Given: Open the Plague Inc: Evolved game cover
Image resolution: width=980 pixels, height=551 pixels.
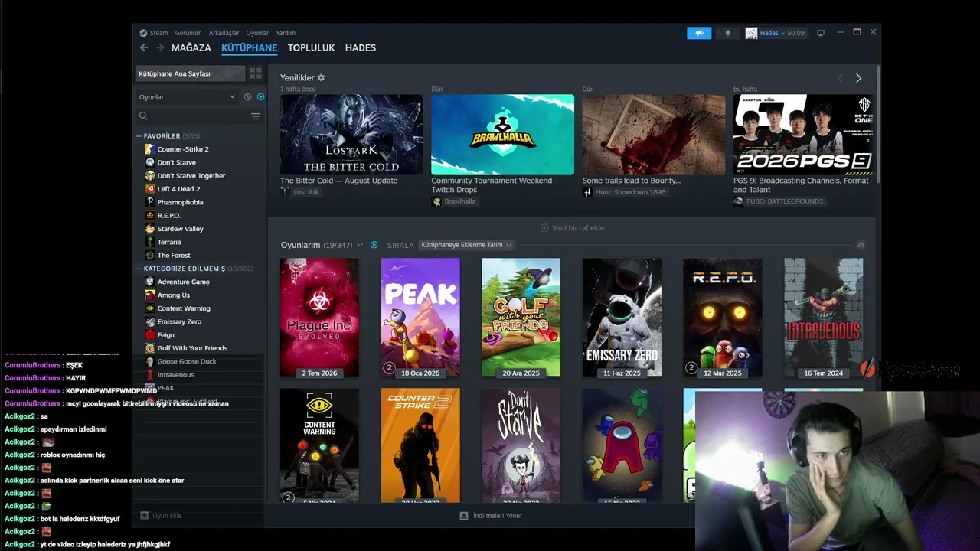Looking at the screenshot, I should click(319, 318).
